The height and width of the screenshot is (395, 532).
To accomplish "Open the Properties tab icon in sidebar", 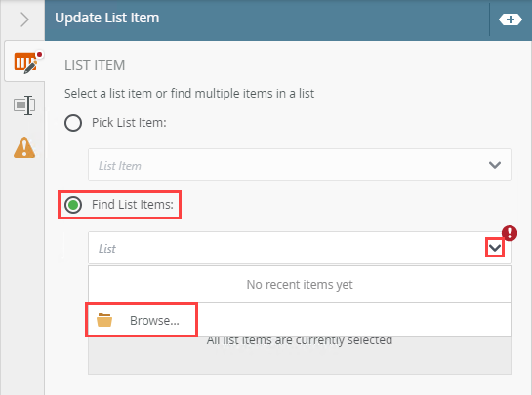I will point(24,105).
